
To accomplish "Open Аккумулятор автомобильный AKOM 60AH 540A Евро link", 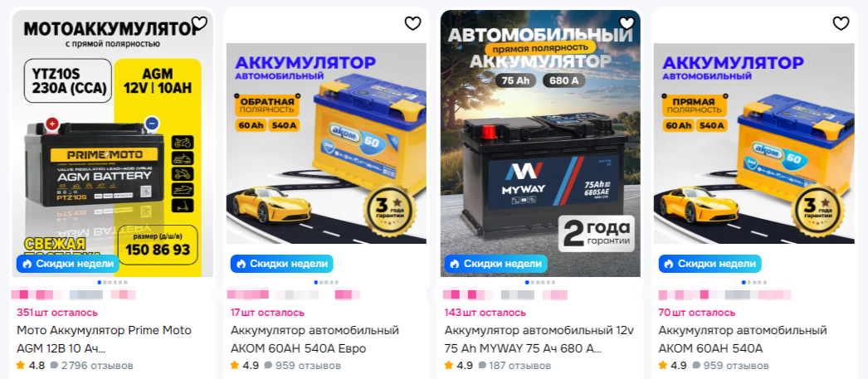I will pyautogui.click(x=315, y=340).
